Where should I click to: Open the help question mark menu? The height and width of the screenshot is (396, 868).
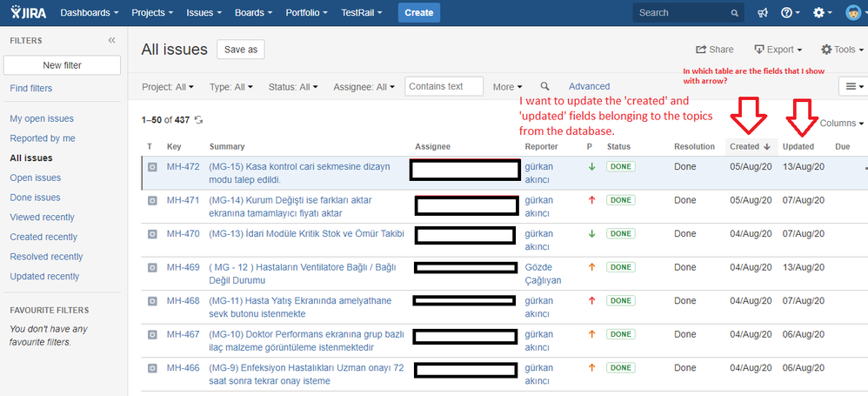pyautogui.click(x=790, y=13)
